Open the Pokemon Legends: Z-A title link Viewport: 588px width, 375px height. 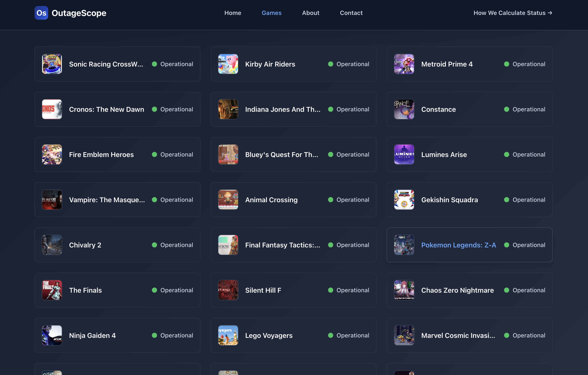[458, 245]
